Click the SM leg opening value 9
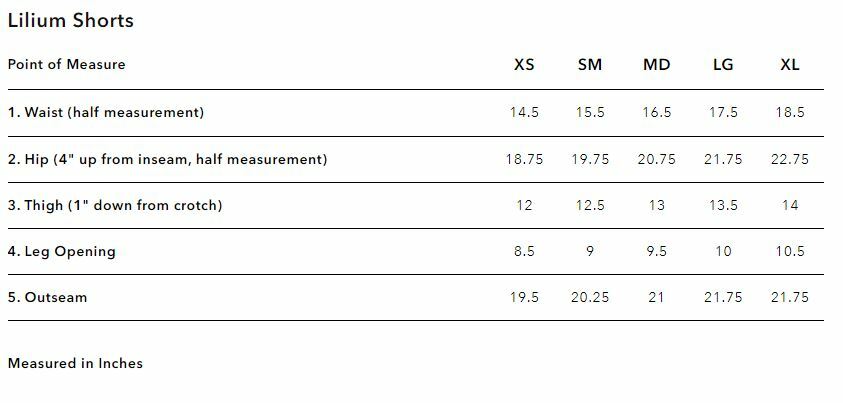 tap(590, 251)
